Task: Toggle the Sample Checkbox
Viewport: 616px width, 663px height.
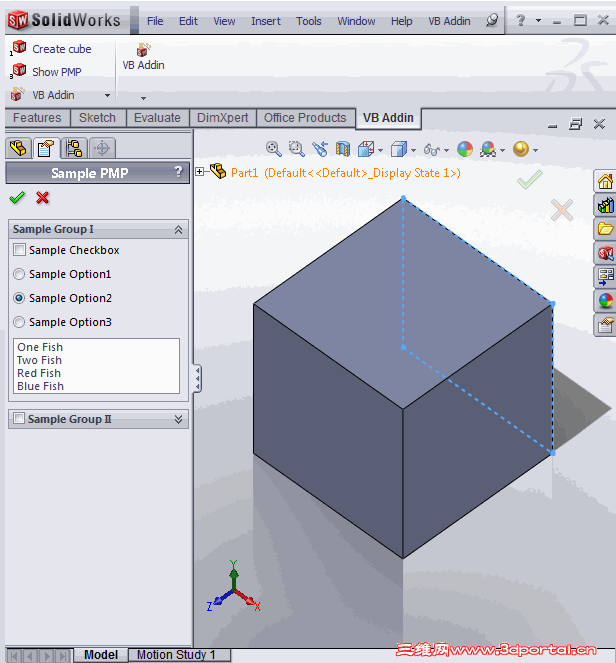Action: (19, 249)
